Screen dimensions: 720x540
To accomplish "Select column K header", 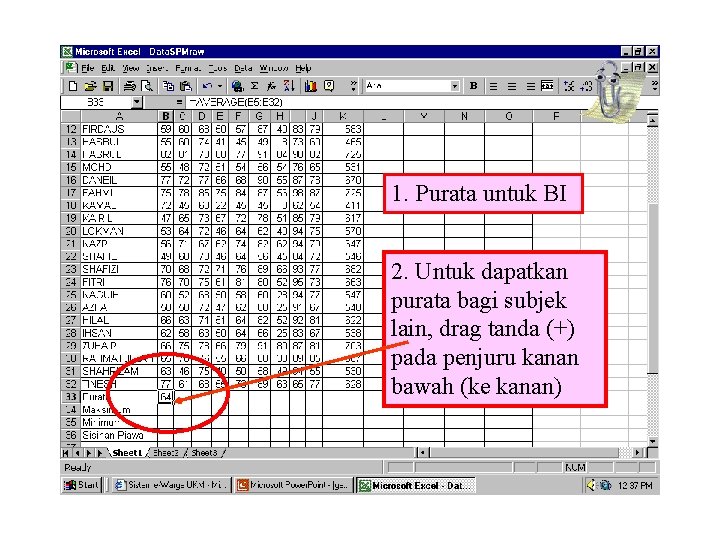I will coord(343,116).
